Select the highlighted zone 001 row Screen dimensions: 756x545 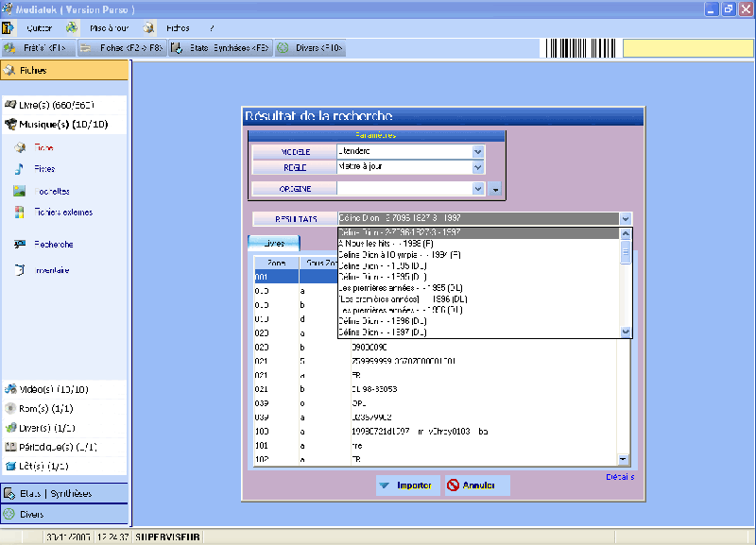(296, 277)
